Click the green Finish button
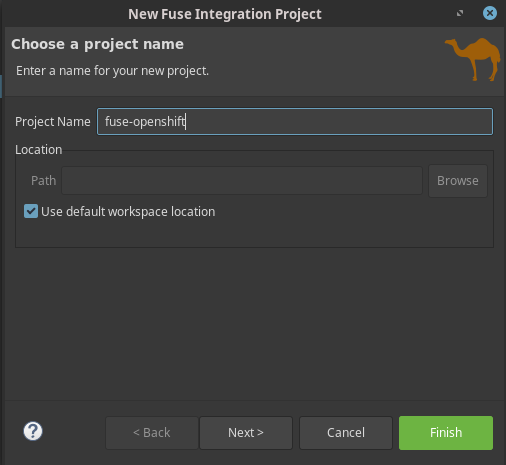The width and height of the screenshot is (506, 465). pos(446,433)
